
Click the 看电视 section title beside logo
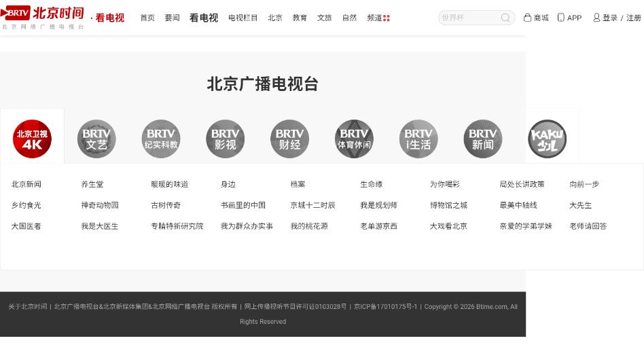point(109,18)
